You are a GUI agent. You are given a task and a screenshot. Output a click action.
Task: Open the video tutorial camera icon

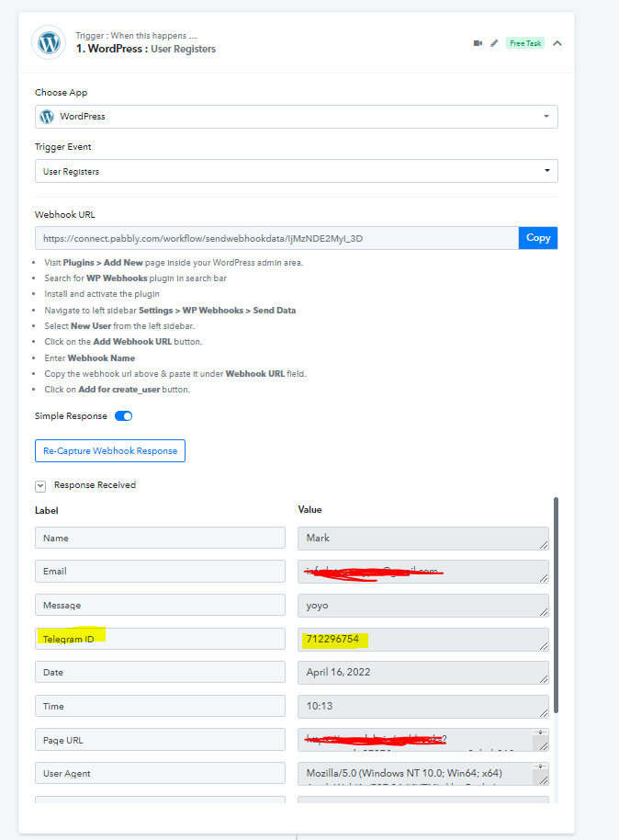478,43
